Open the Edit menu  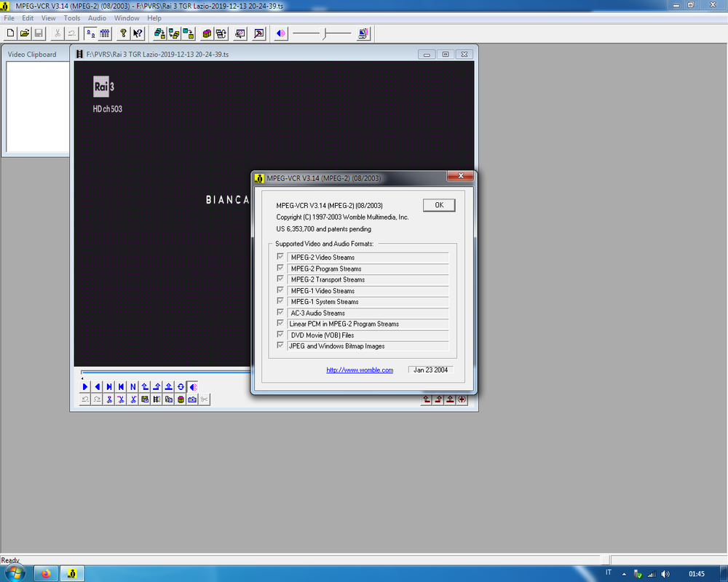pyautogui.click(x=28, y=18)
